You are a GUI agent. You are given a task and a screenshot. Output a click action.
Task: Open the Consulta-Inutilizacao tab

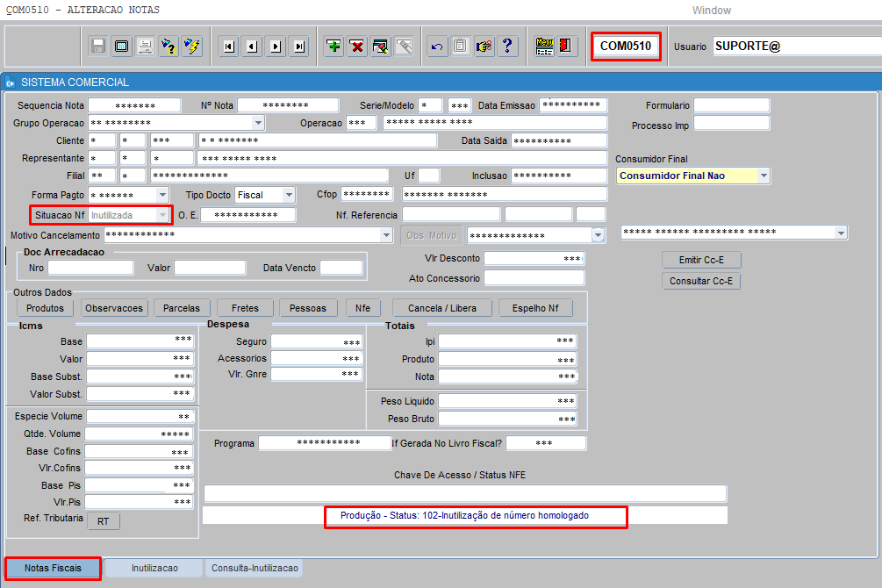click(255, 569)
